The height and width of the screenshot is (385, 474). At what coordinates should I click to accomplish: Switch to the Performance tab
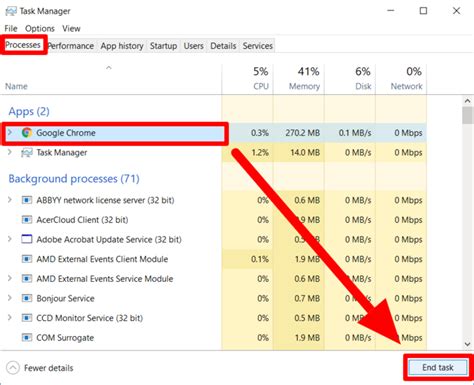(71, 46)
